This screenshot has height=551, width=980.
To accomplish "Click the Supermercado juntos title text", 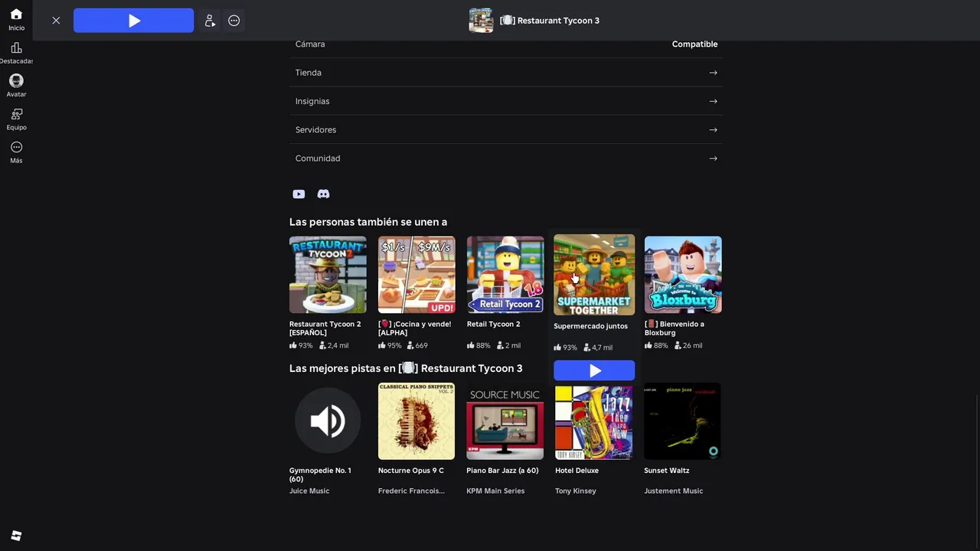I will [x=590, y=326].
